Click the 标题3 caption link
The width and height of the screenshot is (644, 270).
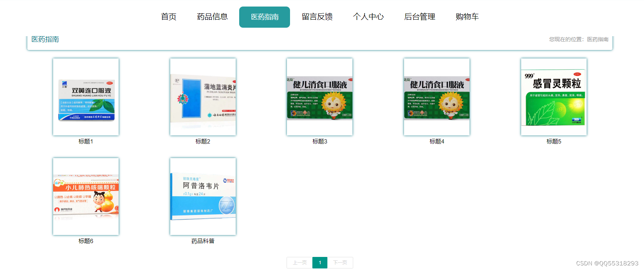click(x=320, y=142)
